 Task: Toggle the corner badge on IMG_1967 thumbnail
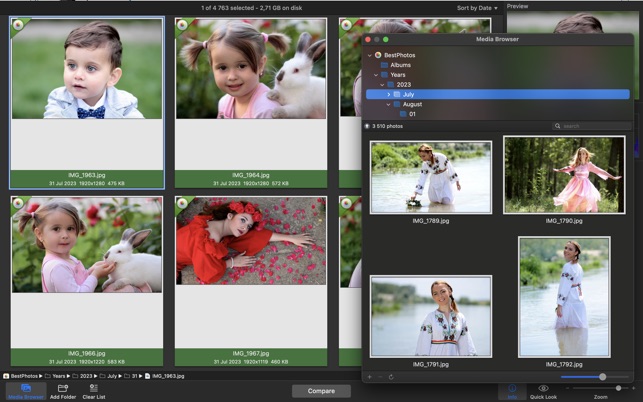click(182, 204)
